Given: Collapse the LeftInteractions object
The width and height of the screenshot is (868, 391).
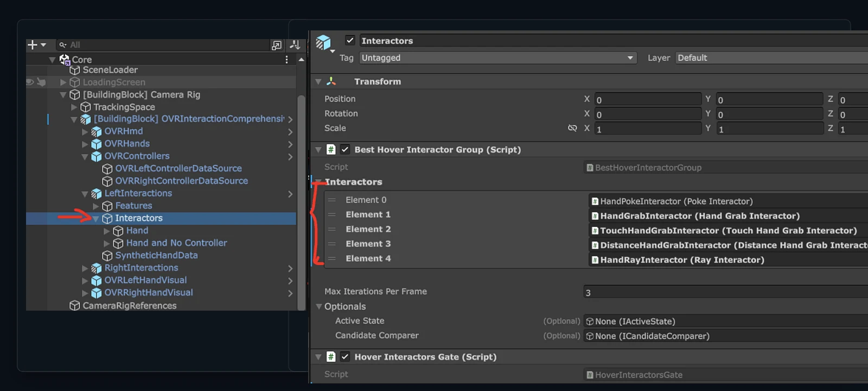Looking at the screenshot, I should [85, 193].
